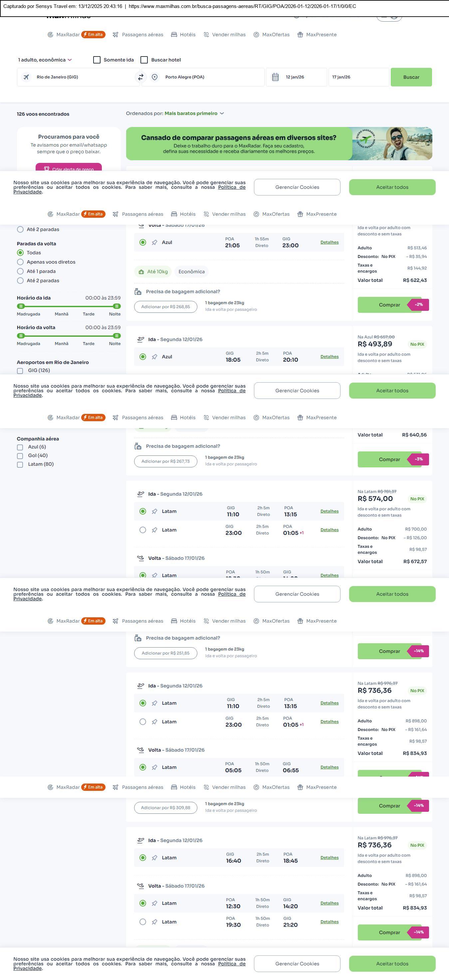Click the airplane icon in the origin field

26,77
